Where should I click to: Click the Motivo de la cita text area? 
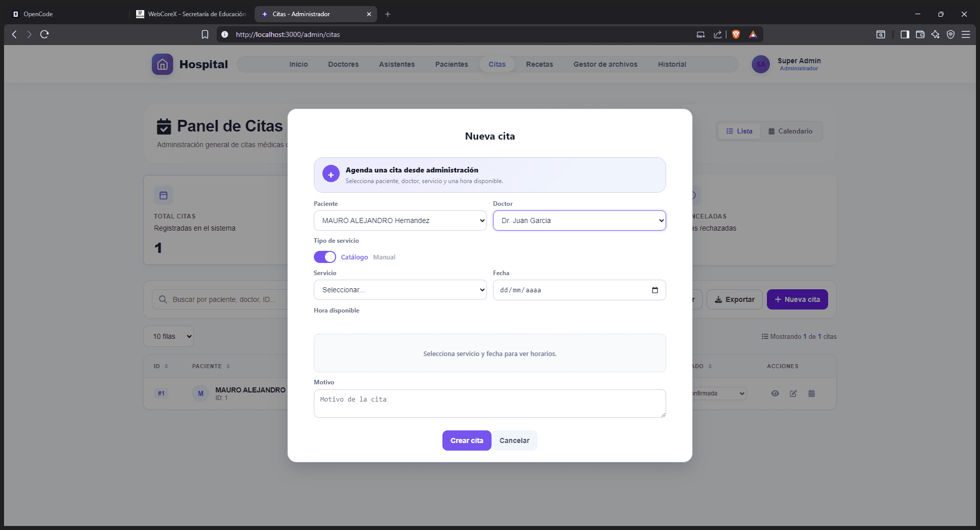[x=490, y=404]
